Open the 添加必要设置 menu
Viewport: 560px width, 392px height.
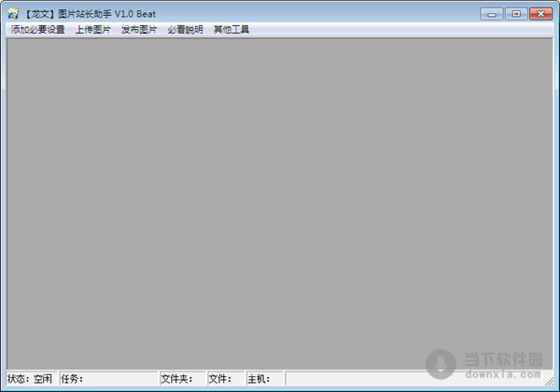tap(38, 30)
